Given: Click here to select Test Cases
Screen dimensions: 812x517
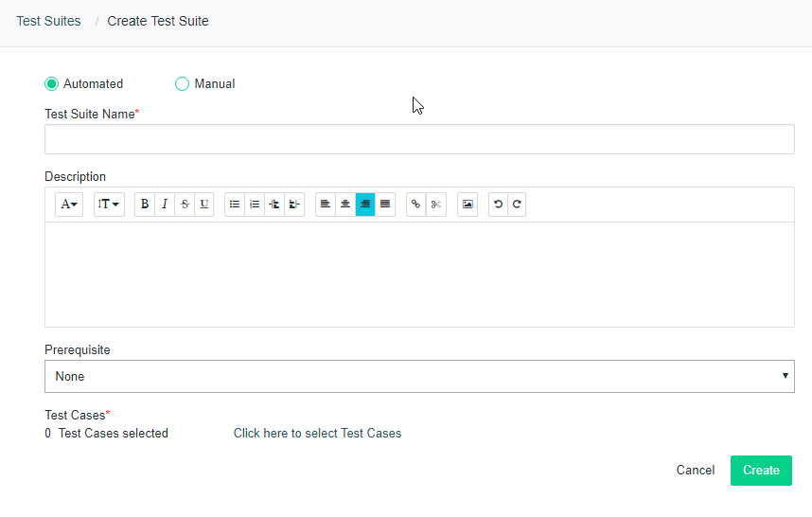Looking at the screenshot, I should coord(317,434).
